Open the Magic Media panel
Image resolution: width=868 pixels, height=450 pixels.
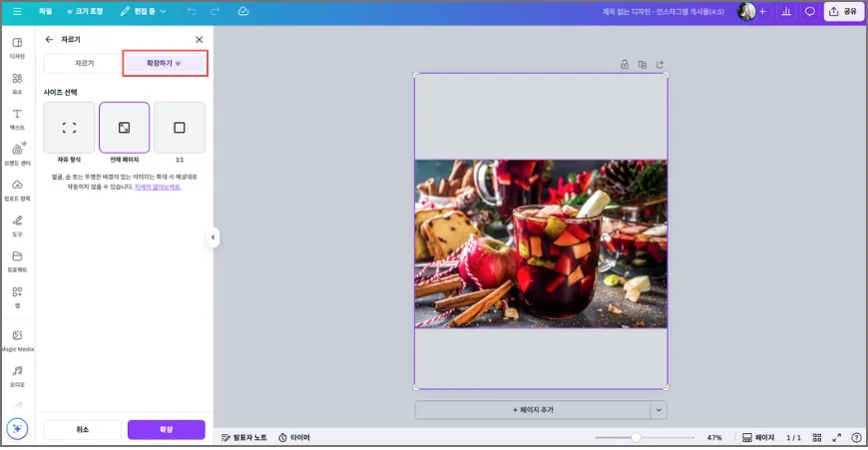[17, 340]
